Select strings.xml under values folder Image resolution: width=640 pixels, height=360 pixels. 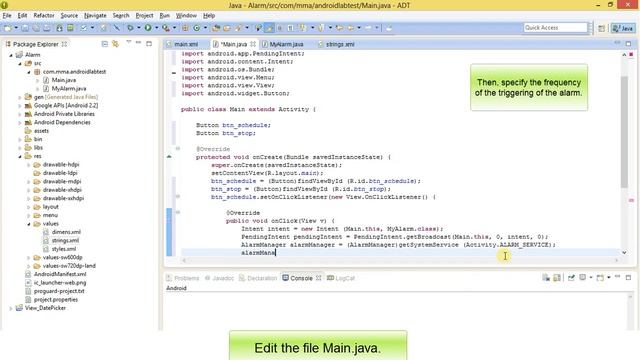tap(65, 240)
